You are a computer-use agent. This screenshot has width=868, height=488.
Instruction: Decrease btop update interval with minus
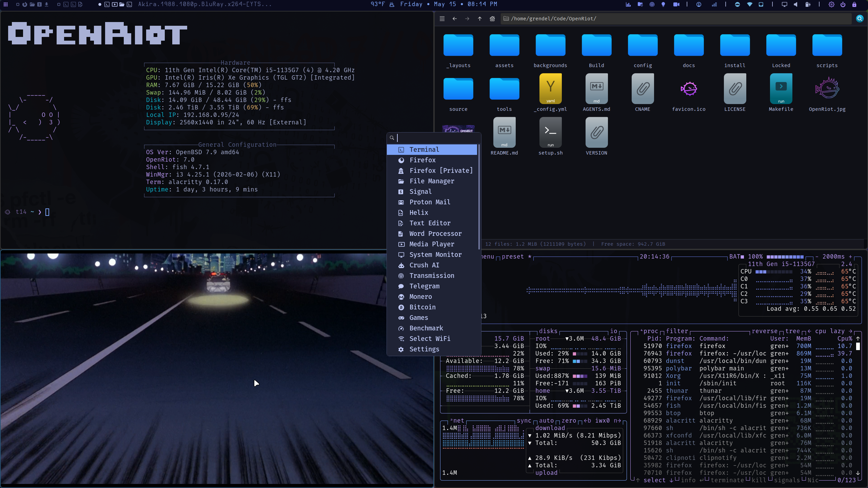pos(816,257)
